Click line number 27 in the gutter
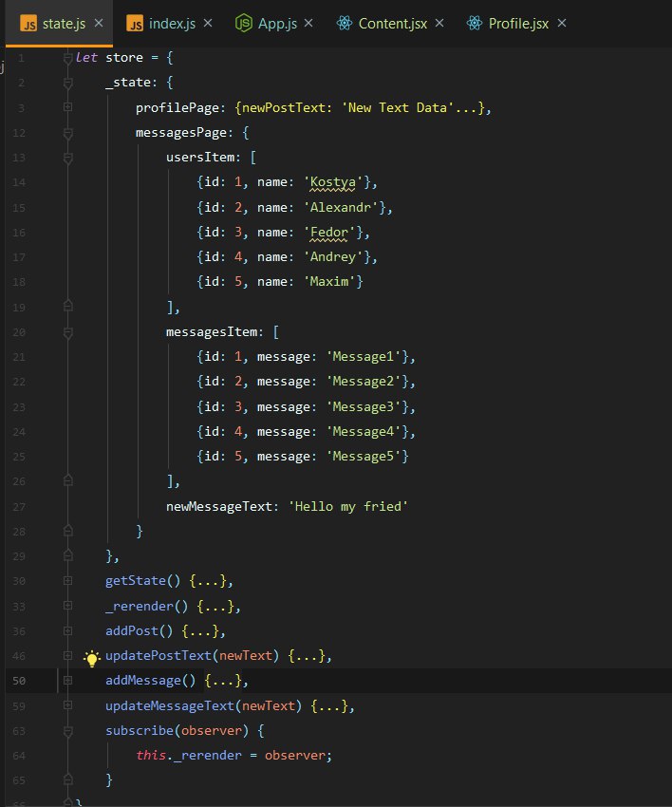 [19, 506]
